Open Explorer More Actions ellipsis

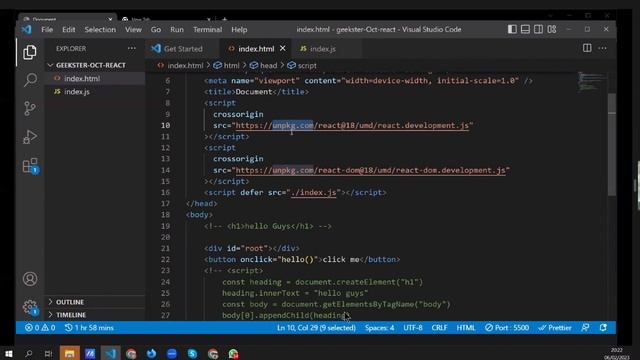pos(131,48)
